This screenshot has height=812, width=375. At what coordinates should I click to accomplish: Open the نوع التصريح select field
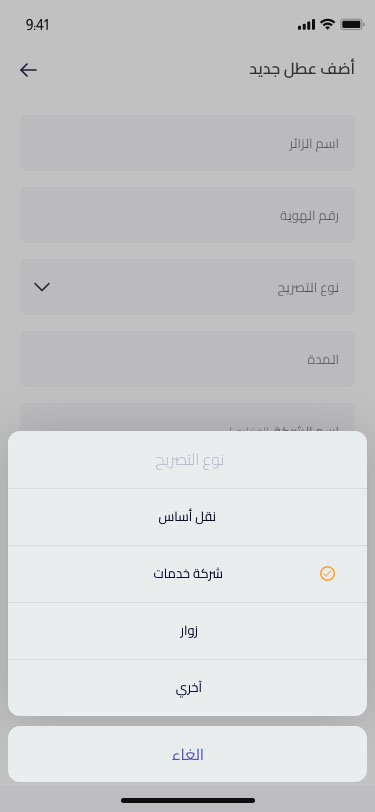coord(188,287)
